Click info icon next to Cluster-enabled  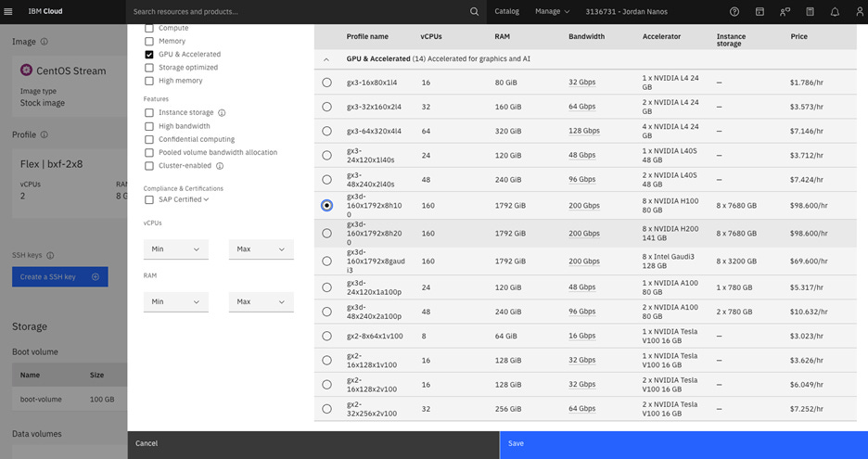[220, 166]
